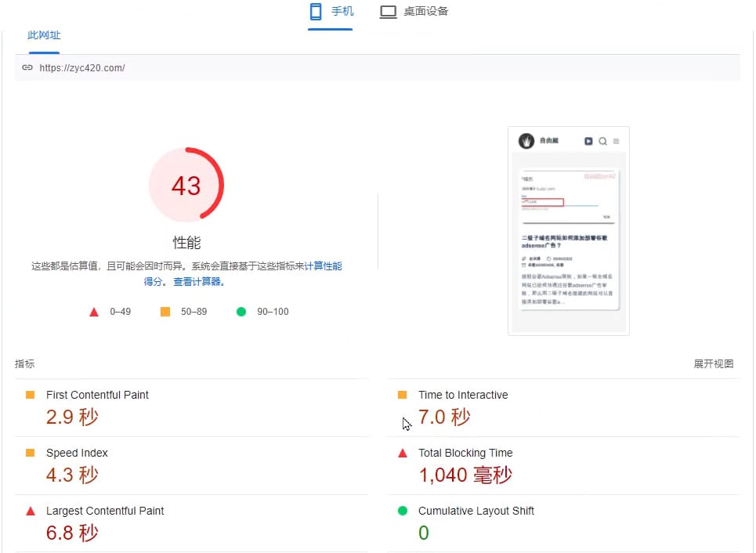Click the circular performance gauge showing 43
The image size is (756, 553).
(x=186, y=184)
